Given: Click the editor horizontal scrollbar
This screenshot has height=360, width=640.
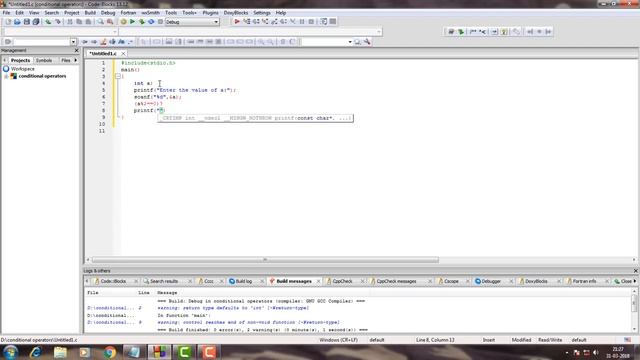Looking at the screenshot, I should click(265, 260).
